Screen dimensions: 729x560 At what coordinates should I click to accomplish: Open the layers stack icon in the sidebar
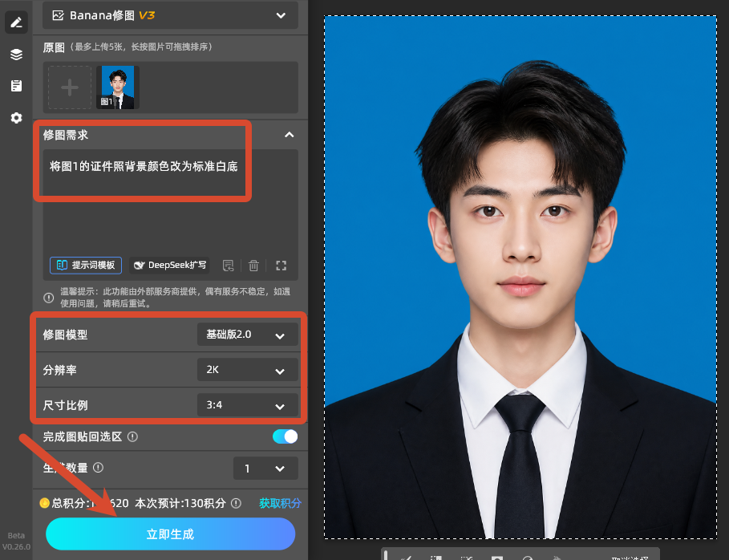pyautogui.click(x=16, y=55)
